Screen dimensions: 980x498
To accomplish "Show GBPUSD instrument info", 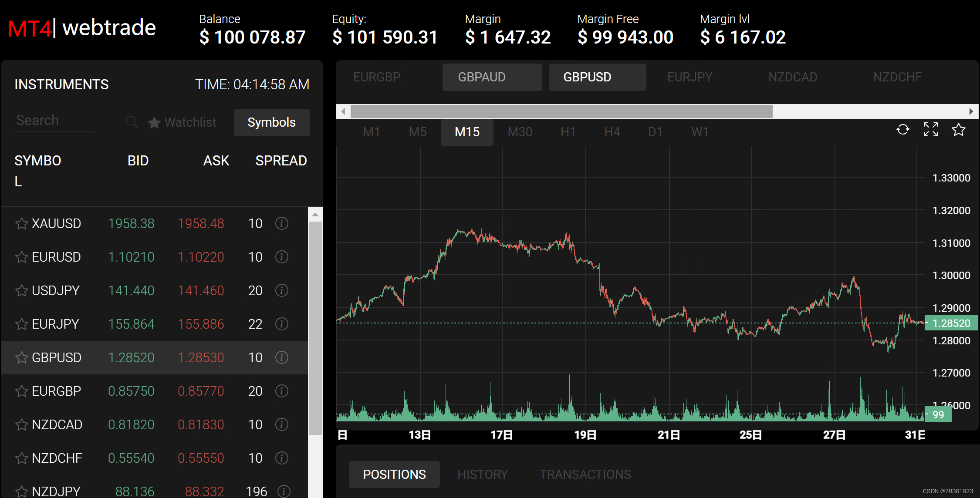I will (282, 357).
